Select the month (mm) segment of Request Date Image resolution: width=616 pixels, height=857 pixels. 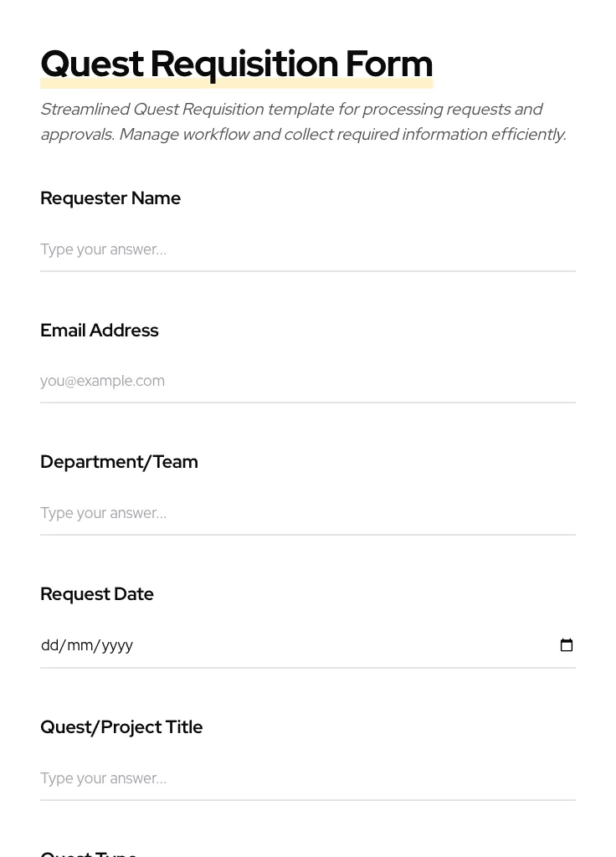tap(80, 645)
